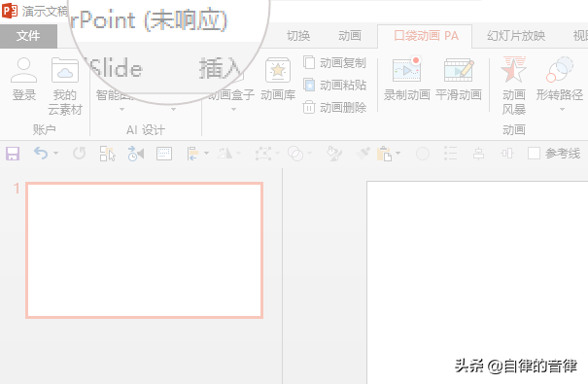Click the eyedropper fill icon
The image size is (588, 384).
coord(333,154)
